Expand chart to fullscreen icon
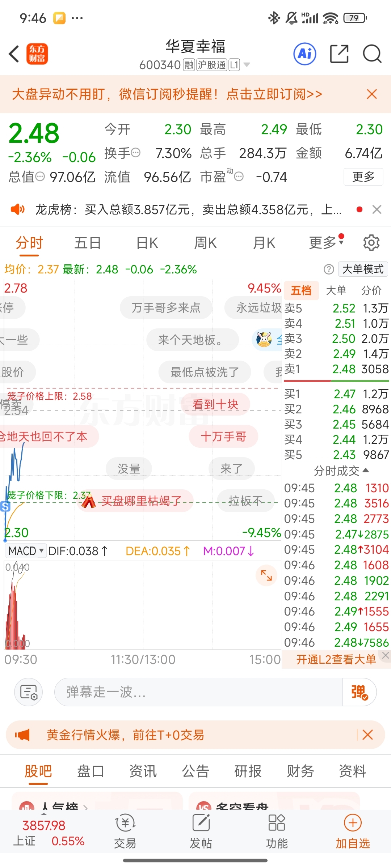This screenshot has width=391, height=868. [266, 575]
